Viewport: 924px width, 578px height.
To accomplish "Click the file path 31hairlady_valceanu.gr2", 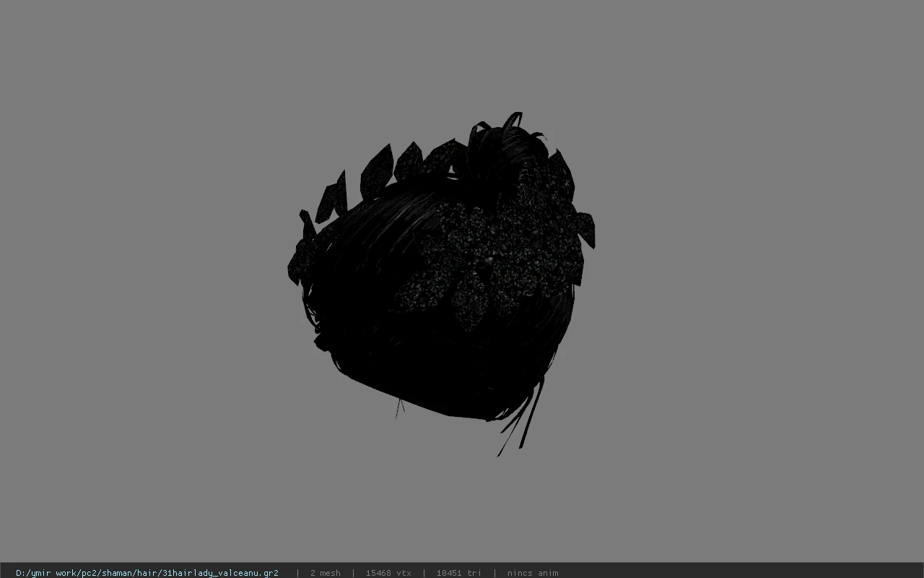I will pyautogui.click(x=147, y=573).
